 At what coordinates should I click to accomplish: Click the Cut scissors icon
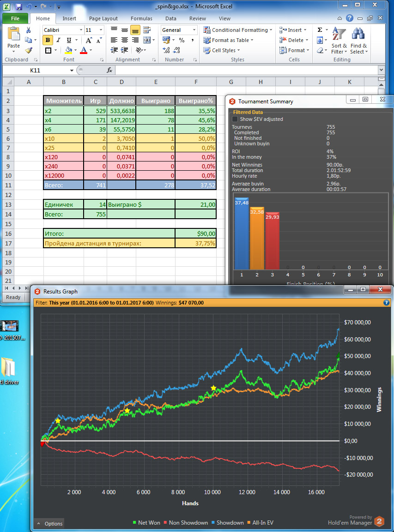[x=29, y=30]
